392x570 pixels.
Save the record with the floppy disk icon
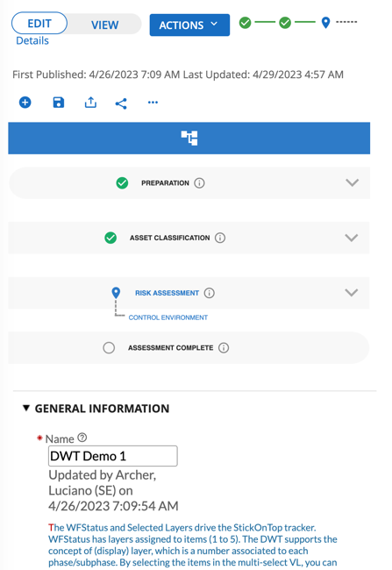(59, 103)
